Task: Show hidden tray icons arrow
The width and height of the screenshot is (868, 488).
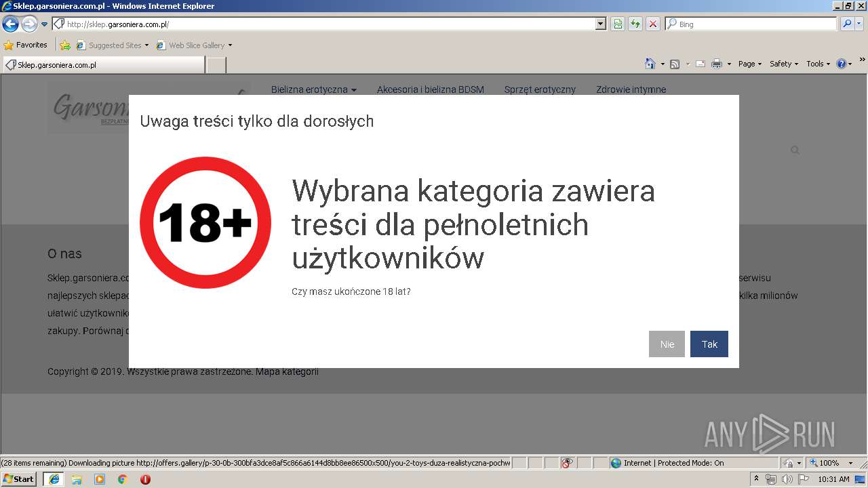Action: pyautogui.click(x=757, y=479)
